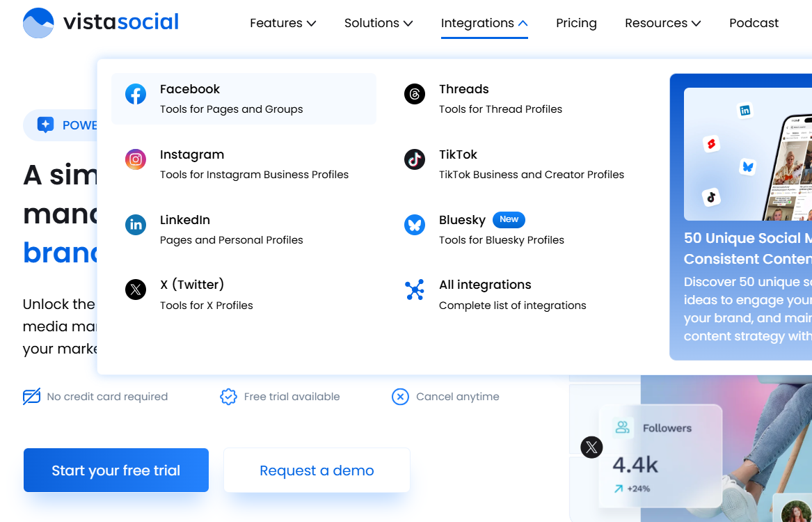Viewport: 812px width, 522px height.
Task: Click the Vista Social logo
Action: 100,22
